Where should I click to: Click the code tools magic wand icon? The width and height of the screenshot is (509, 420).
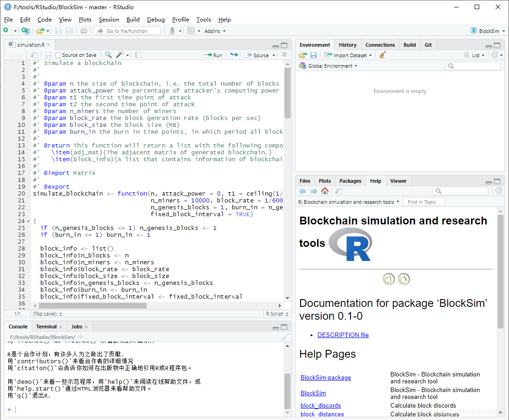120,55
